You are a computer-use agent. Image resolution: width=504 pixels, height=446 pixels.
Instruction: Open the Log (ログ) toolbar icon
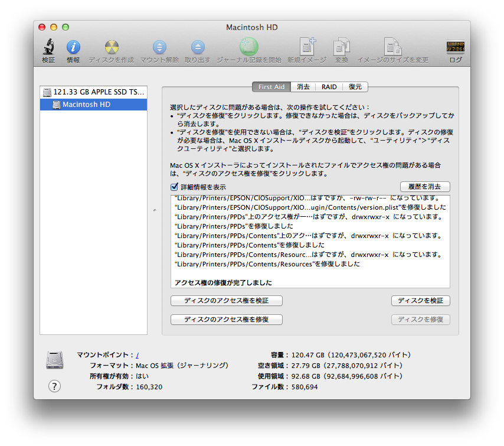point(456,47)
